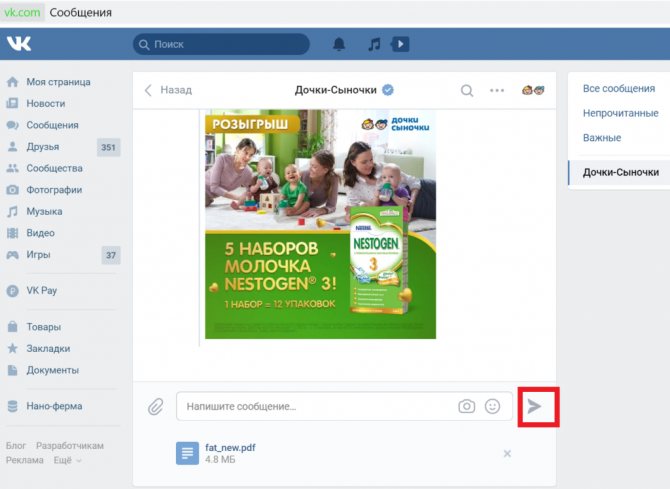Open notifications bell icon
The width and height of the screenshot is (670, 489).
click(x=339, y=44)
